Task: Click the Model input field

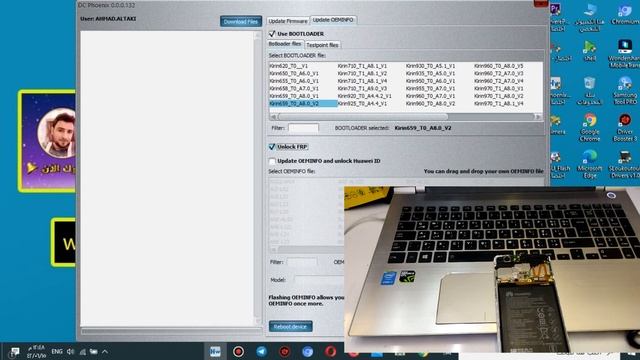Action: [320, 280]
